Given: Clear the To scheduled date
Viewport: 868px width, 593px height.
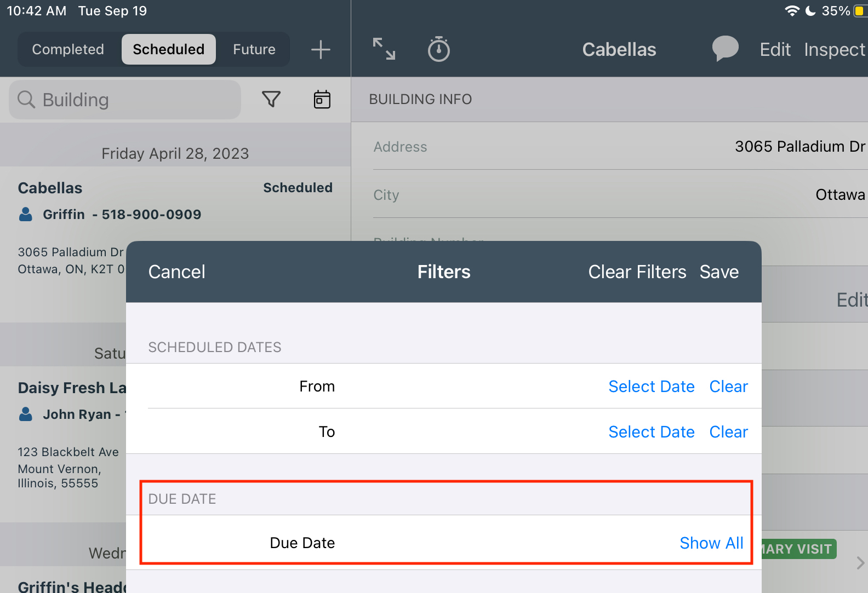Looking at the screenshot, I should [728, 432].
